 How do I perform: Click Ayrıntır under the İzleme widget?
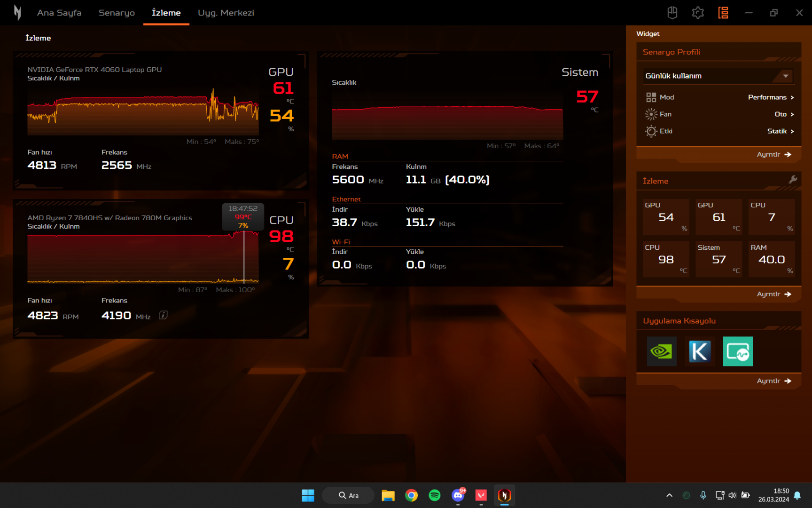click(774, 294)
